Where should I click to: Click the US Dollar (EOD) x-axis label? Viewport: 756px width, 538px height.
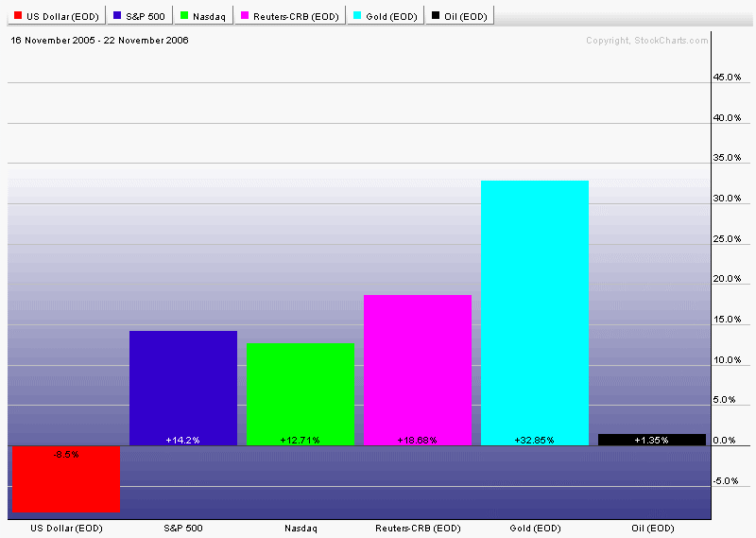click(66, 528)
